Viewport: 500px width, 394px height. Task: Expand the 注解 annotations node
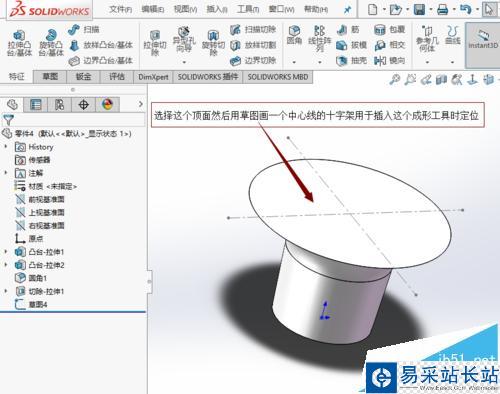pos(6,173)
